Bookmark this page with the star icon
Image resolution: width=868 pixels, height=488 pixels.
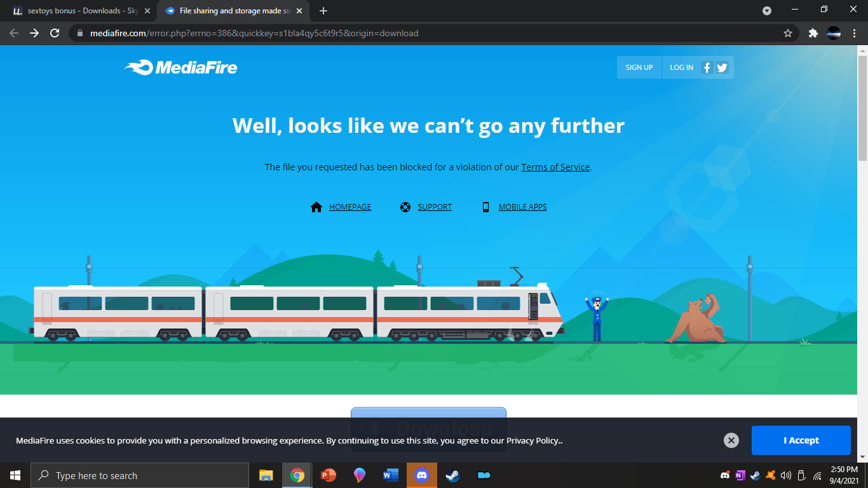[788, 33]
